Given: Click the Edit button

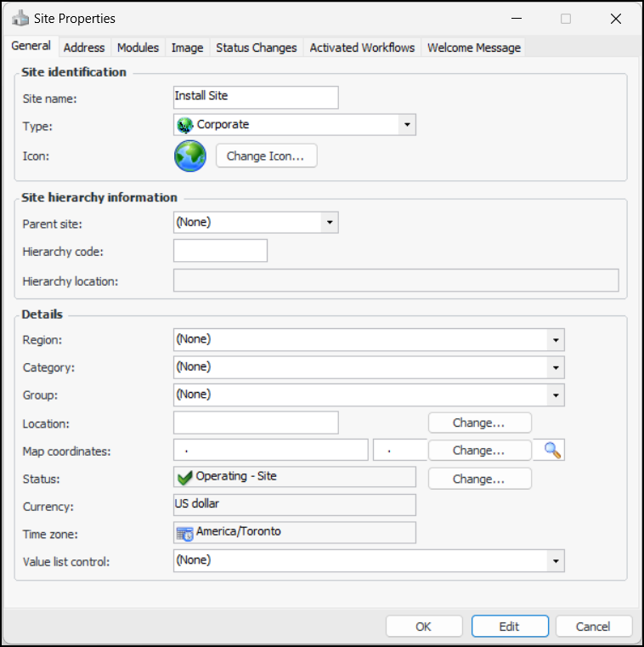Looking at the screenshot, I should (510, 627).
